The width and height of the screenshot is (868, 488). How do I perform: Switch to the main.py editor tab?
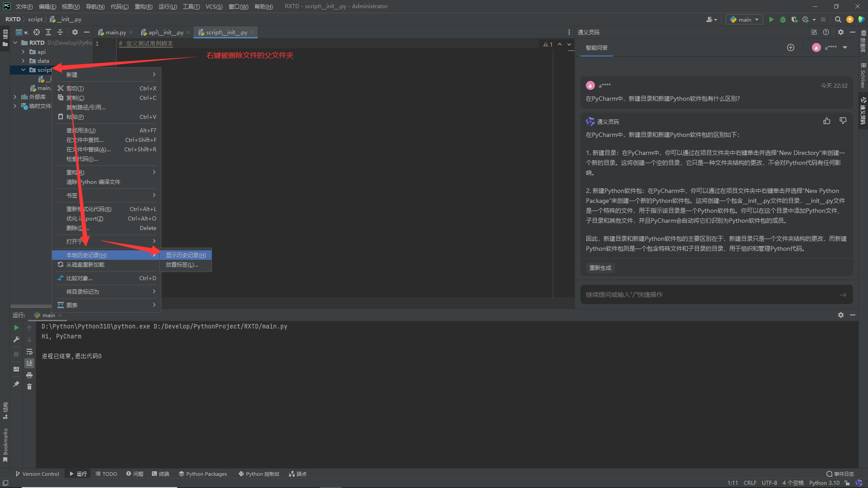tap(115, 33)
